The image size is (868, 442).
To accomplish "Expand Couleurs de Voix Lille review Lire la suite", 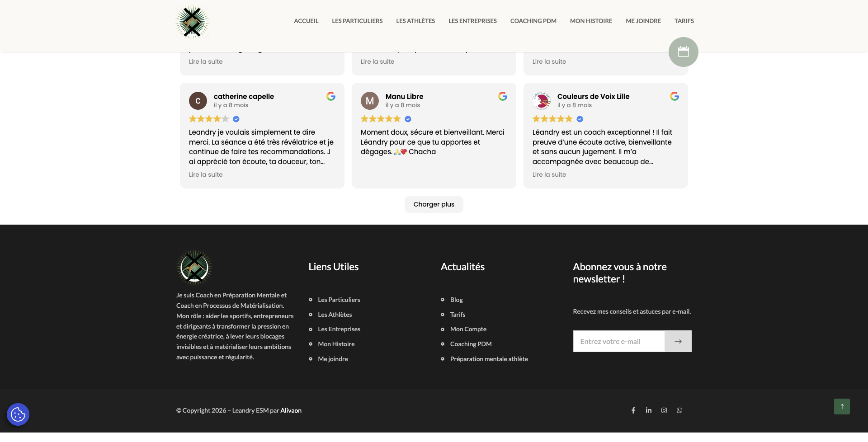I will pos(549,174).
